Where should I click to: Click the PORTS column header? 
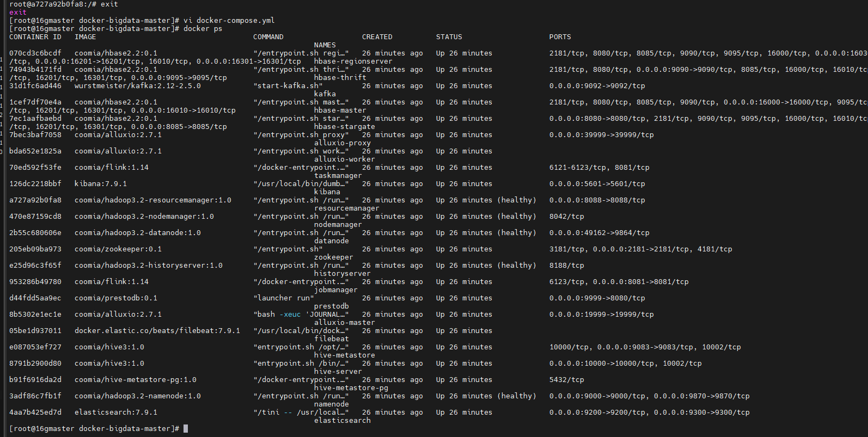coord(560,37)
